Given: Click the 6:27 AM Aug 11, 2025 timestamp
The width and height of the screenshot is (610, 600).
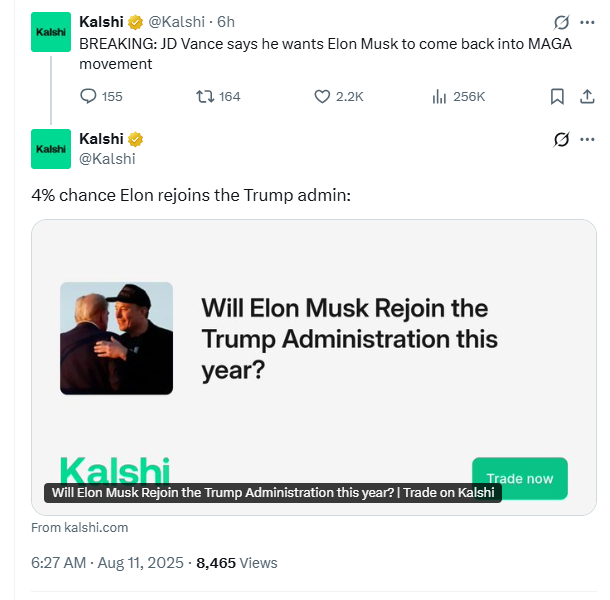Looking at the screenshot, I should (x=107, y=563).
